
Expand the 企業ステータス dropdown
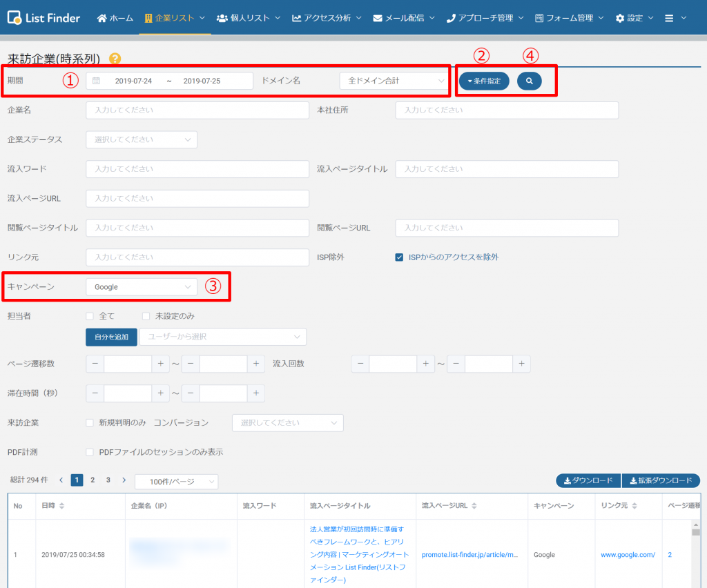tap(142, 139)
